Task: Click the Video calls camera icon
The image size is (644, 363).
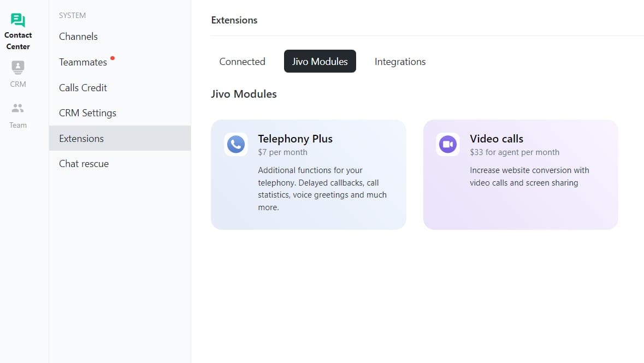Action: 448,144
